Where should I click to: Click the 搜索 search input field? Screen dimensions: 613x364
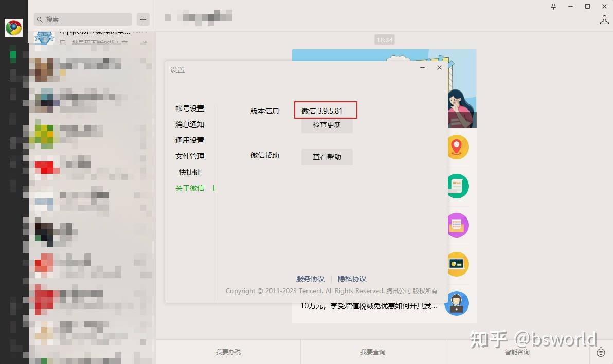82,19
